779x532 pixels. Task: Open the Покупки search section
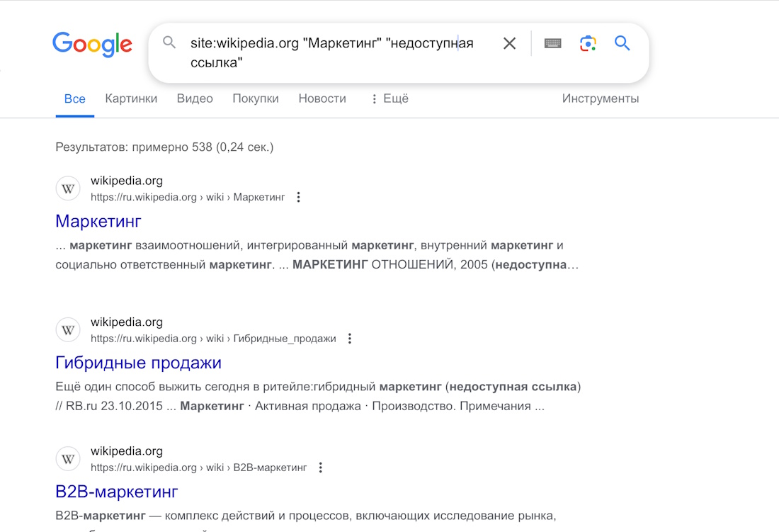(256, 98)
